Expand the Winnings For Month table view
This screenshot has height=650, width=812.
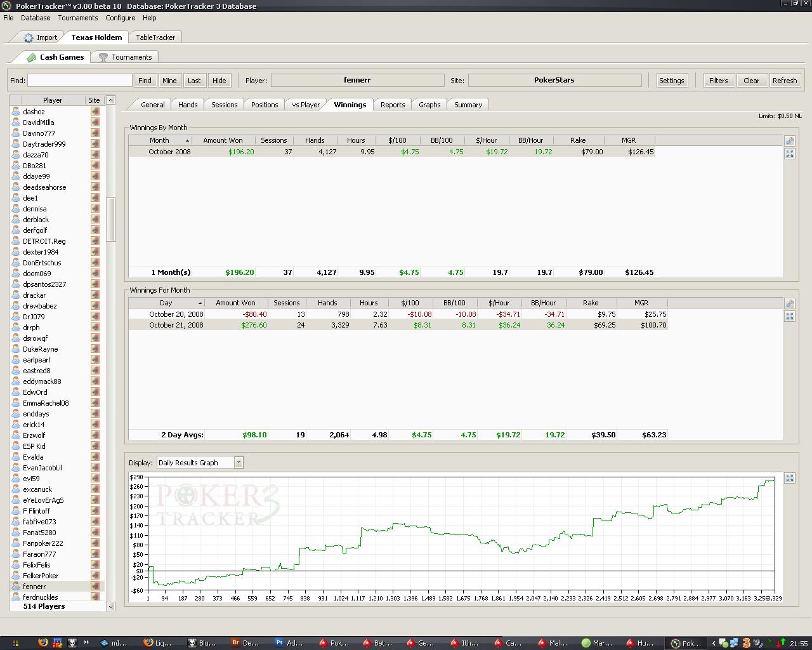click(790, 315)
